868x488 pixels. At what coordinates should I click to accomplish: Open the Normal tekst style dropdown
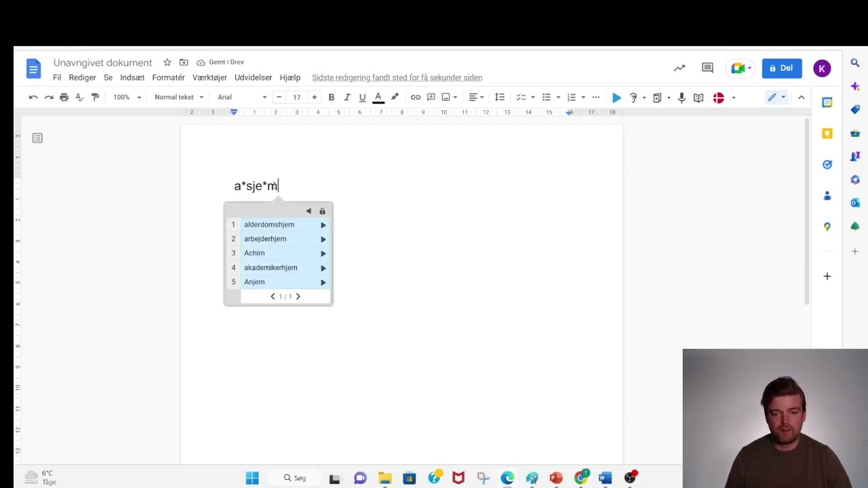coord(178,98)
